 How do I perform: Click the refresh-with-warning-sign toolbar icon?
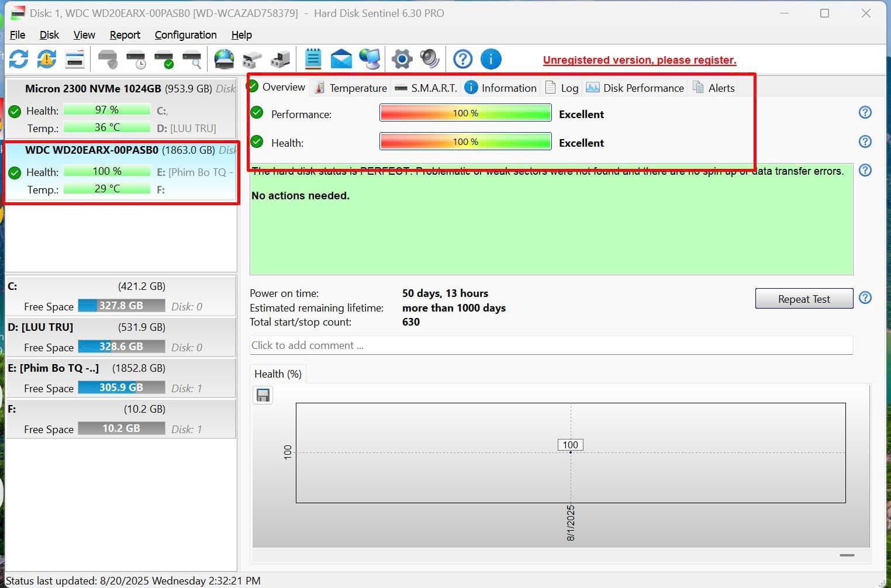47,59
